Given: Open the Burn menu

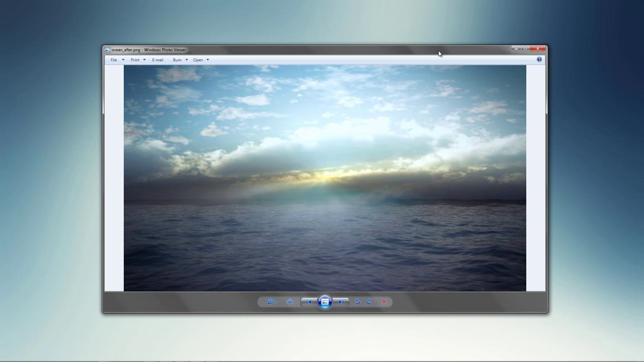Looking at the screenshot, I should point(177,60).
